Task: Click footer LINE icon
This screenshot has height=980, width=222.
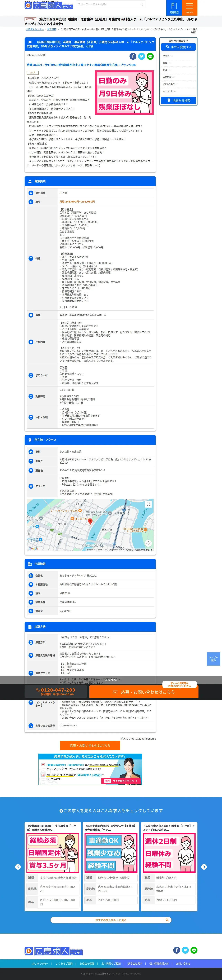Action: click(194, 950)
